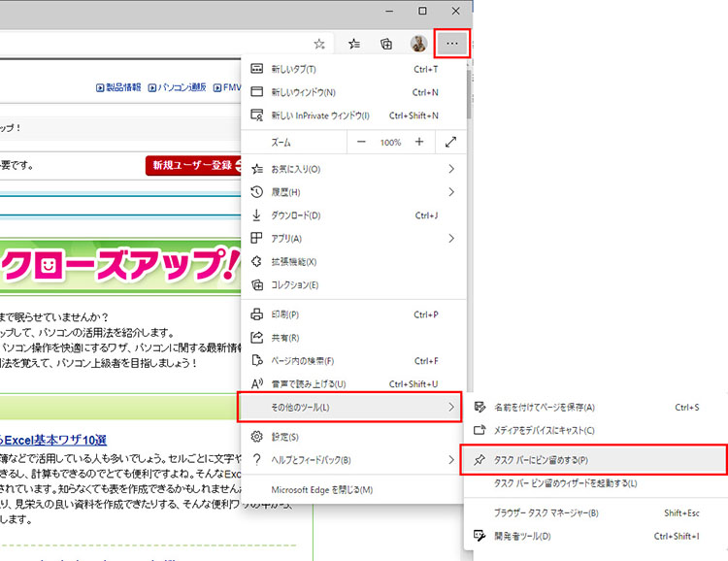This screenshot has height=561, width=728.
Task: Click the zoom in plus button
Action: click(x=419, y=142)
